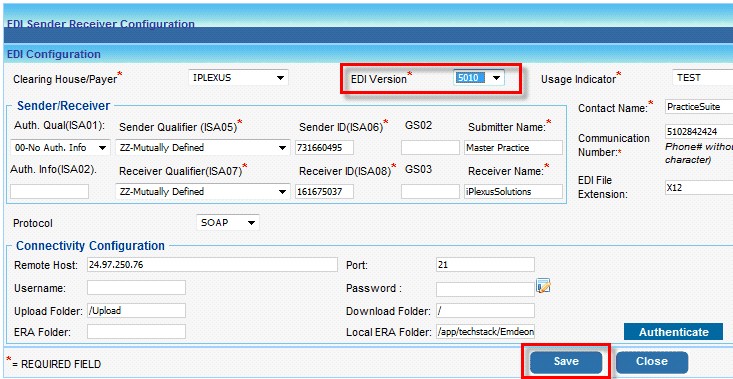Click the Authenticate button

coord(674,332)
